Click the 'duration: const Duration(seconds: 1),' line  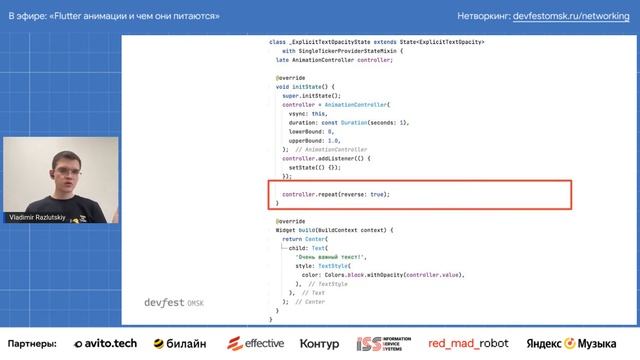(349, 122)
